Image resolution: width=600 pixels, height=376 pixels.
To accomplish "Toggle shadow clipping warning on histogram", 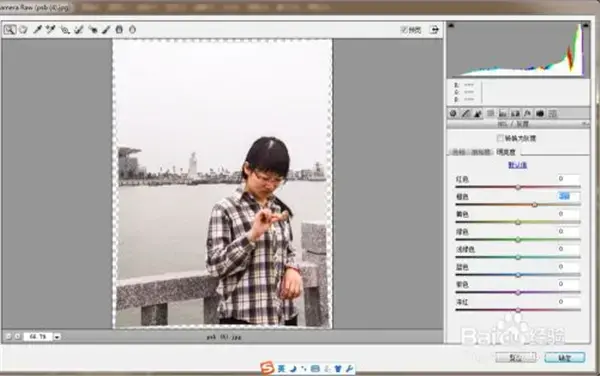I will 451,25.
